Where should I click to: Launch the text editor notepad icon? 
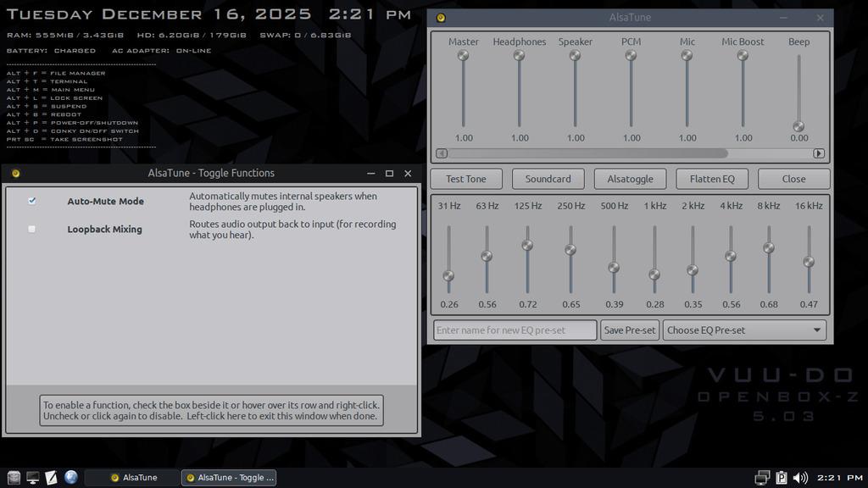(52, 478)
